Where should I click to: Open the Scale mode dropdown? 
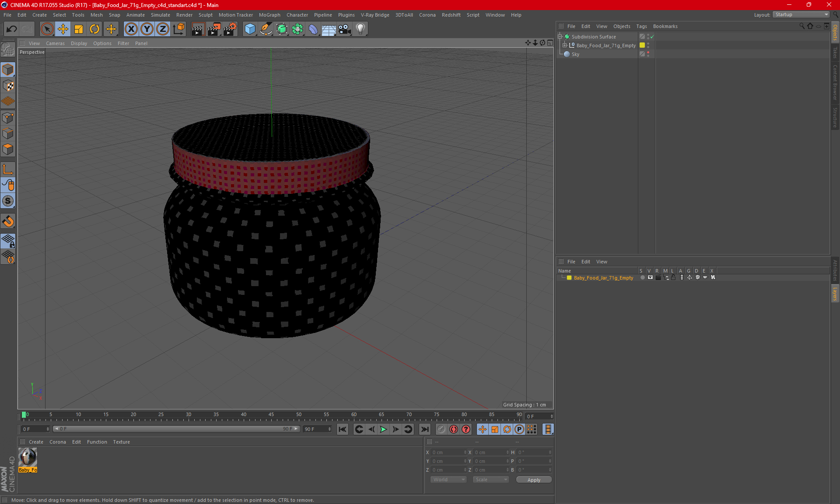pyautogui.click(x=491, y=480)
